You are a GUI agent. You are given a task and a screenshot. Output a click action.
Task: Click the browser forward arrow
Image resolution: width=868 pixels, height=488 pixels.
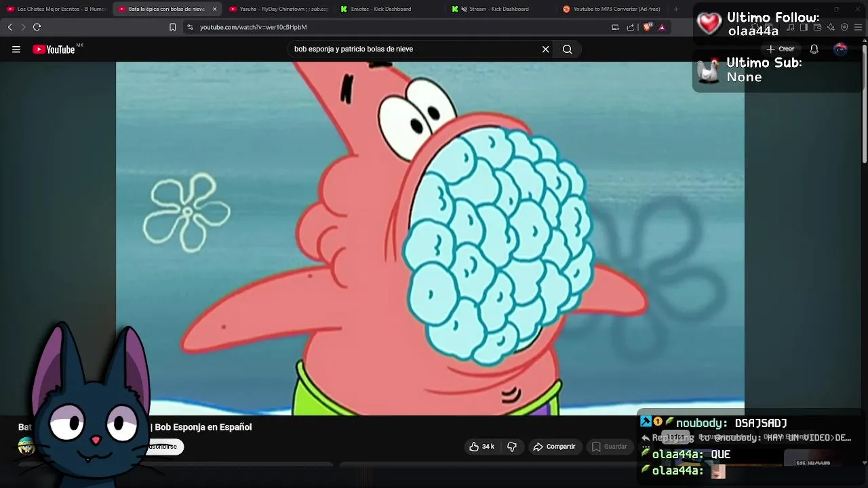coord(23,27)
